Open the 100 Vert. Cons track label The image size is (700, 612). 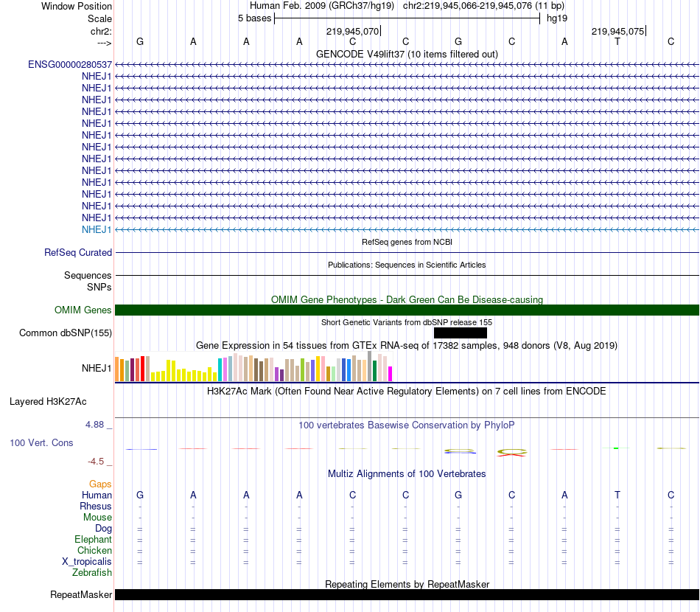pyautogui.click(x=41, y=442)
